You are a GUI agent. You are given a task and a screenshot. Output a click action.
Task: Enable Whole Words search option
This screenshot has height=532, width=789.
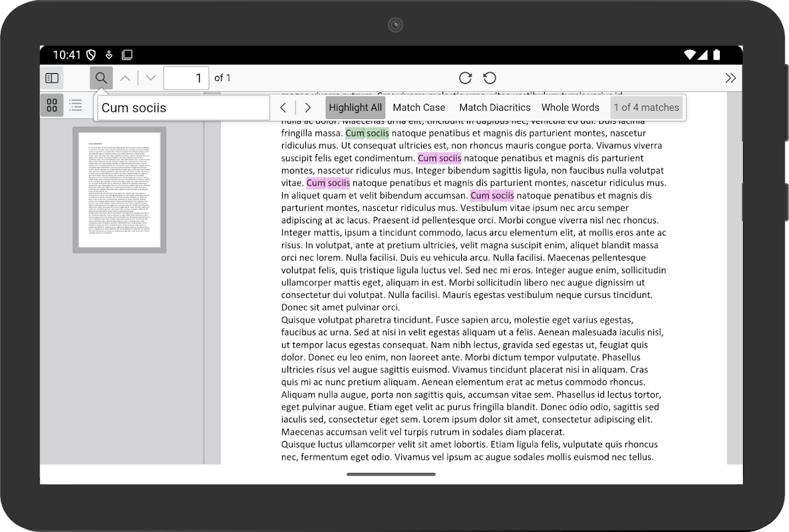(570, 108)
